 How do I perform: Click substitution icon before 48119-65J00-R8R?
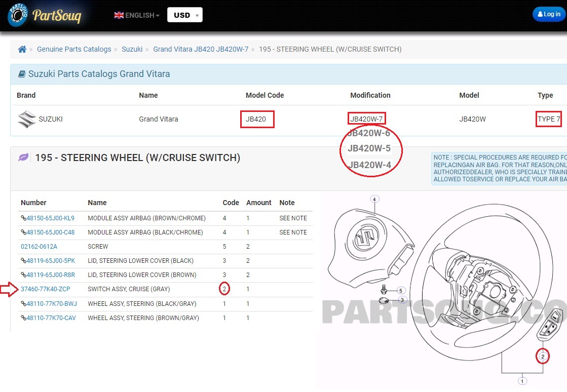tap(23, 275)
